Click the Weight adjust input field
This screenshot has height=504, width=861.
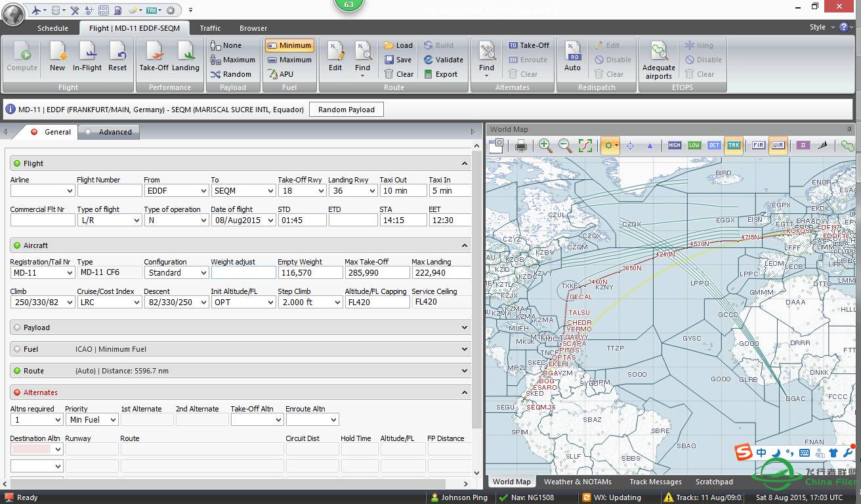click(x=243, y=272)
